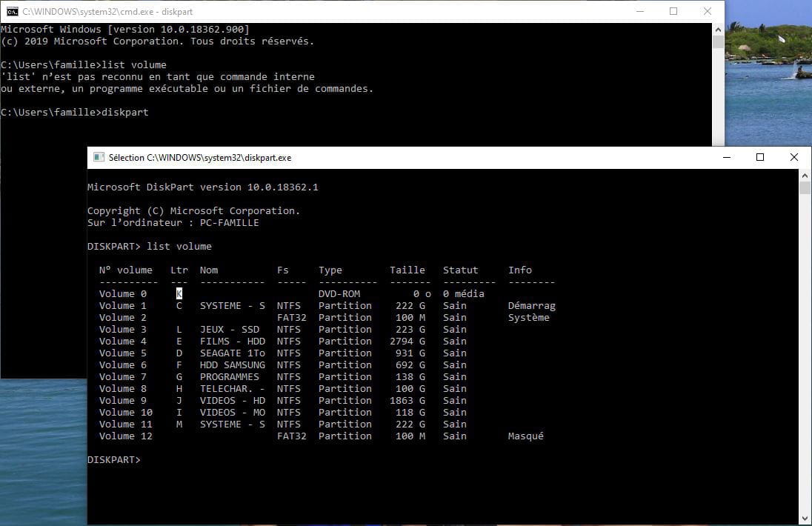812x526 pixels.
Task: Click 'Masqué' info entry
Action: pos(525,436)
